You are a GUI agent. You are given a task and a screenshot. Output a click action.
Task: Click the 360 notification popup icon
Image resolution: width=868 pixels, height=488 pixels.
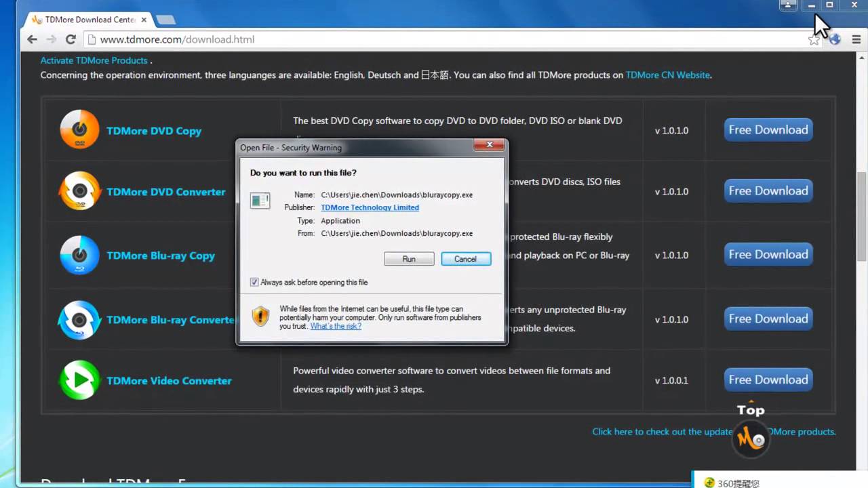pos(709,483)
